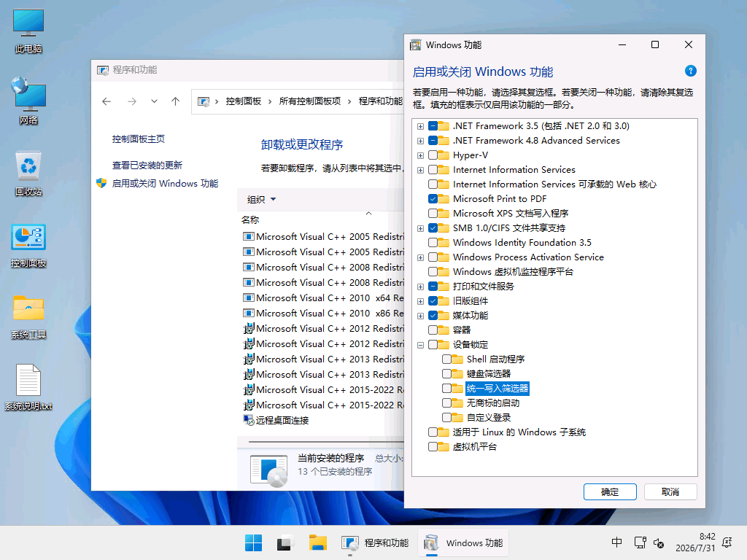Image resolution: width=747 pixels, height=560 pixels.
Task: Open recent locations dropdown chevron
Action: pyautogui.click(x=154, y=101)
